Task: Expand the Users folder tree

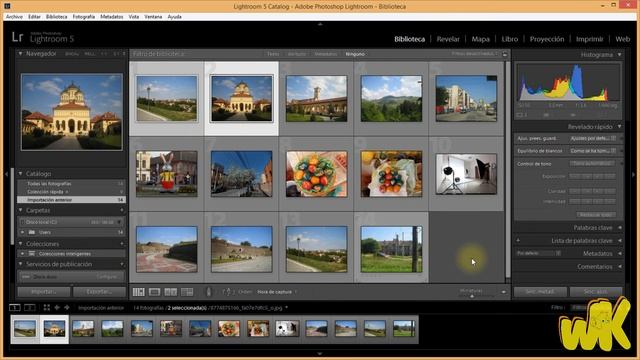Action: (x=22, y=232)
